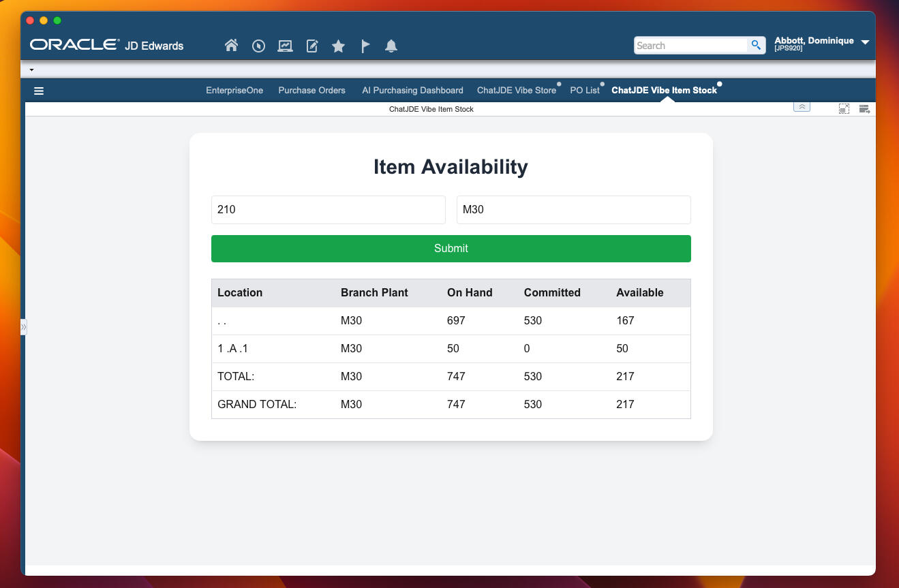Viewport: 899px width, 588px height.
Task: Click the search magnifier icon
Action: pos(755,45)
